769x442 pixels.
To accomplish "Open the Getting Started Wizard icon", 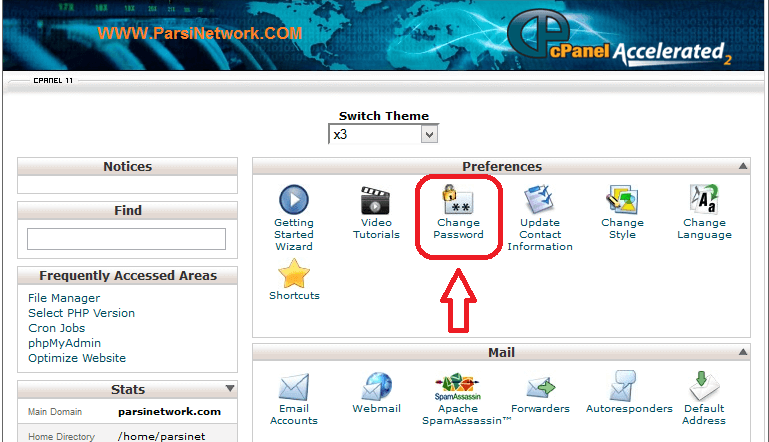I will (293, 200).
